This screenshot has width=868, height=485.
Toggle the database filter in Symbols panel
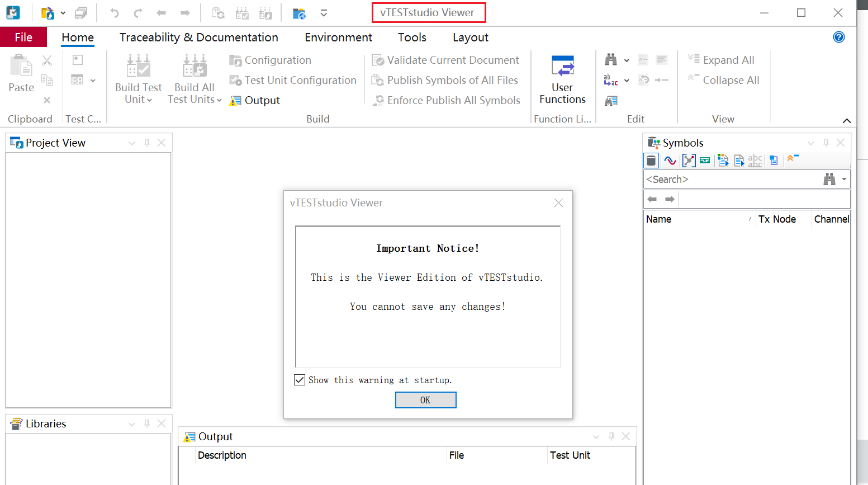pyautogui.click(x=651, y=161)
